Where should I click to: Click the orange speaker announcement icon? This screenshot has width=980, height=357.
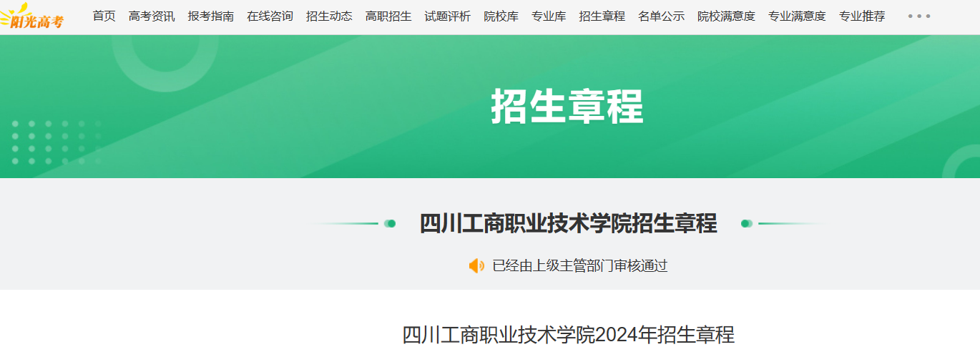(476, 266)
